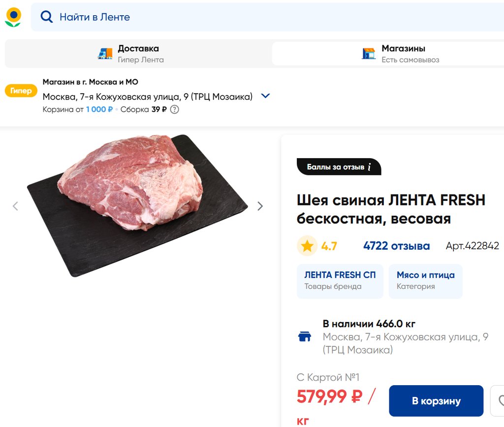Click the delivery truck icon
504x427 pixels.
click(x=105, y=54)
